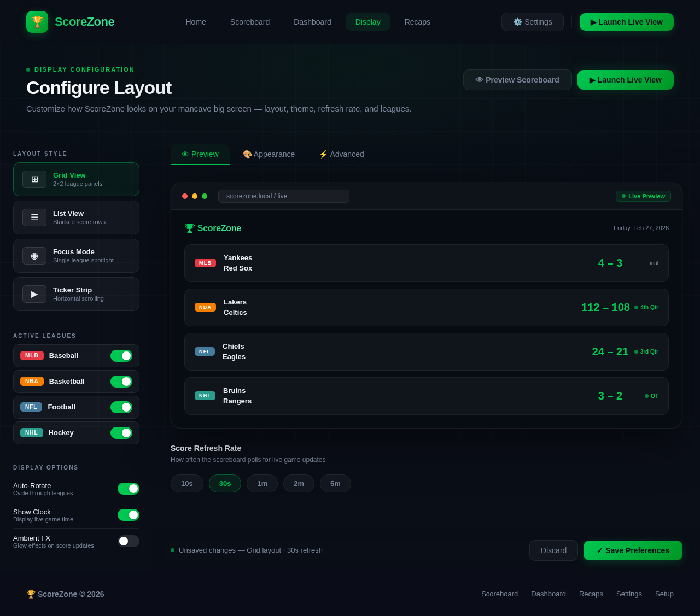This screenshot has width=700, height=616.
Task: Click the NBA badge in Lakers row
Action: coord(205,307)
